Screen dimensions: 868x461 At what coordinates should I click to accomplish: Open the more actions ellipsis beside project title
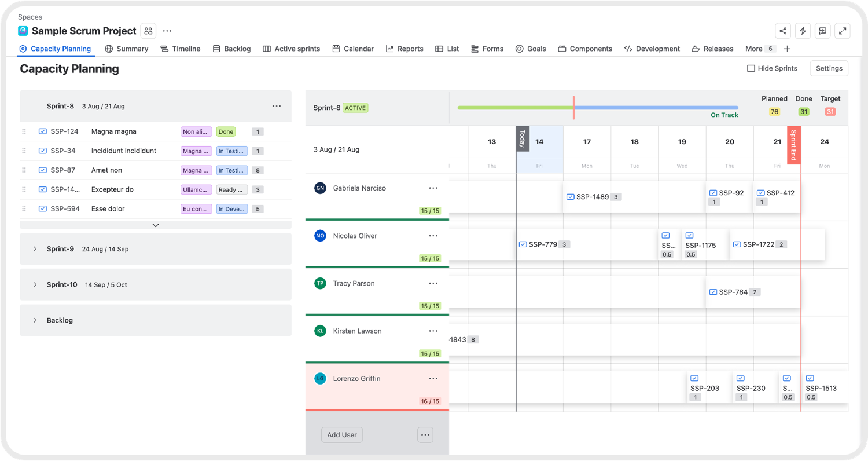point(167,31)
